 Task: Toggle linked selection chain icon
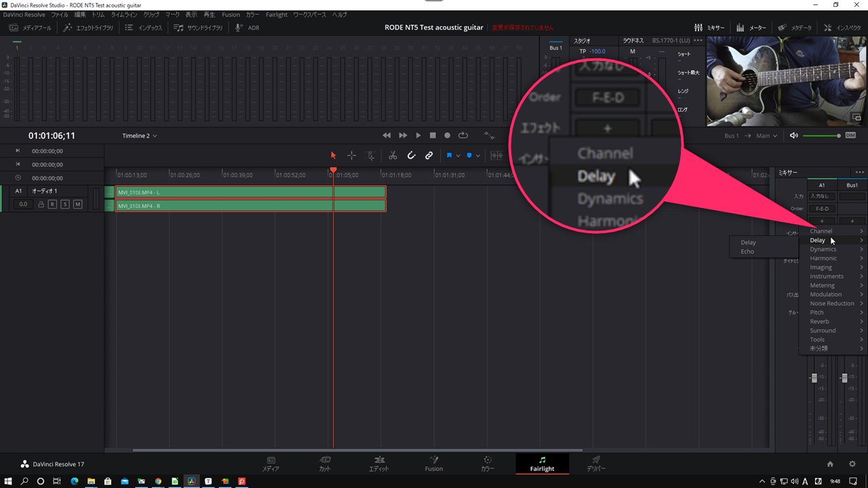point(429,156)
